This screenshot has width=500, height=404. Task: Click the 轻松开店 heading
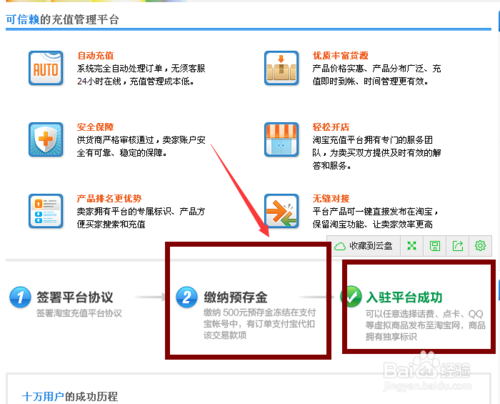pyautogui.click(x=331, y=127)
